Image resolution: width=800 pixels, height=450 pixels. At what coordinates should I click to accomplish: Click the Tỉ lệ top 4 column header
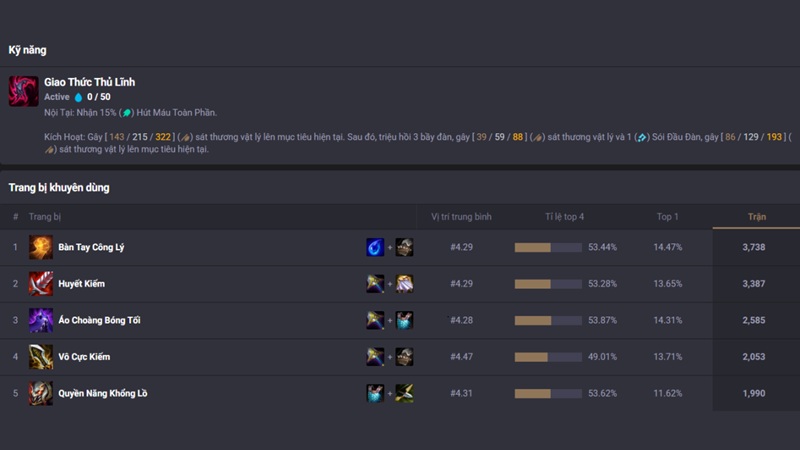[565, 216]
